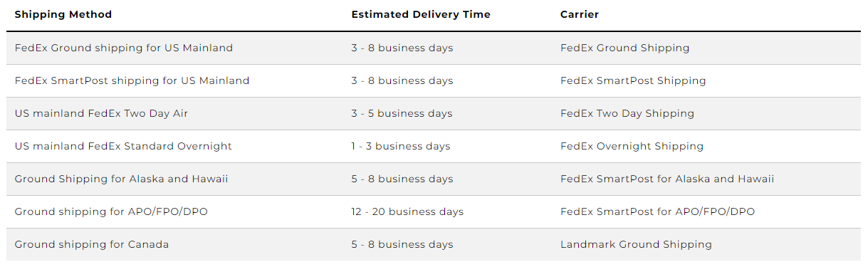Click FedEx Two Day Shipping carrier cell
Screen dimensions: 868x267
coord(627,114)
